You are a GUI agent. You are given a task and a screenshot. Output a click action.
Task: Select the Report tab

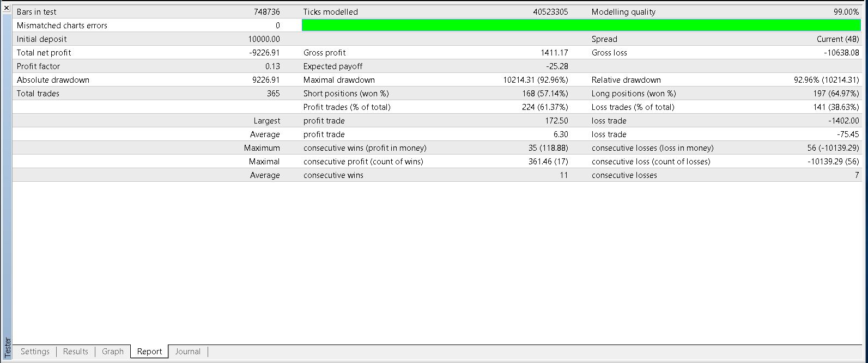coord(150,352)
